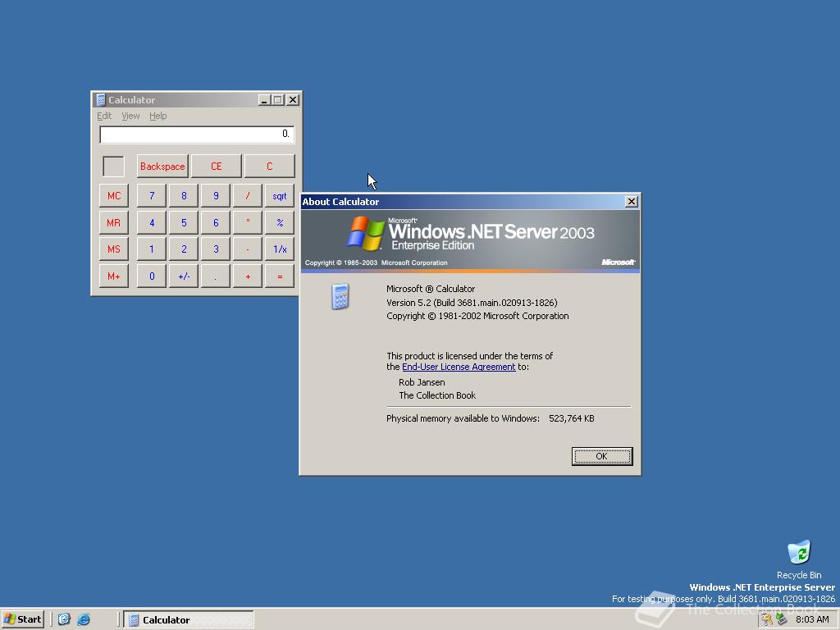Click the 'Rob Jansen' licensee name
The image size is (840, 630).
422,382
